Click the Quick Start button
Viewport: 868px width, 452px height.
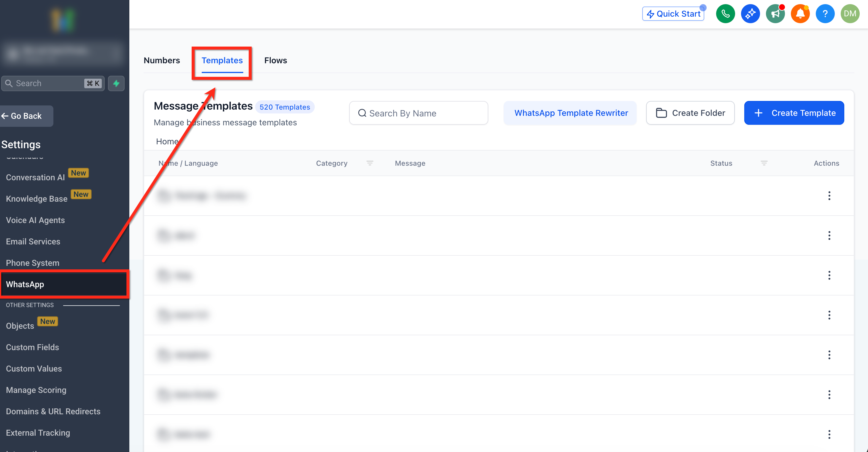pos(673,14)
